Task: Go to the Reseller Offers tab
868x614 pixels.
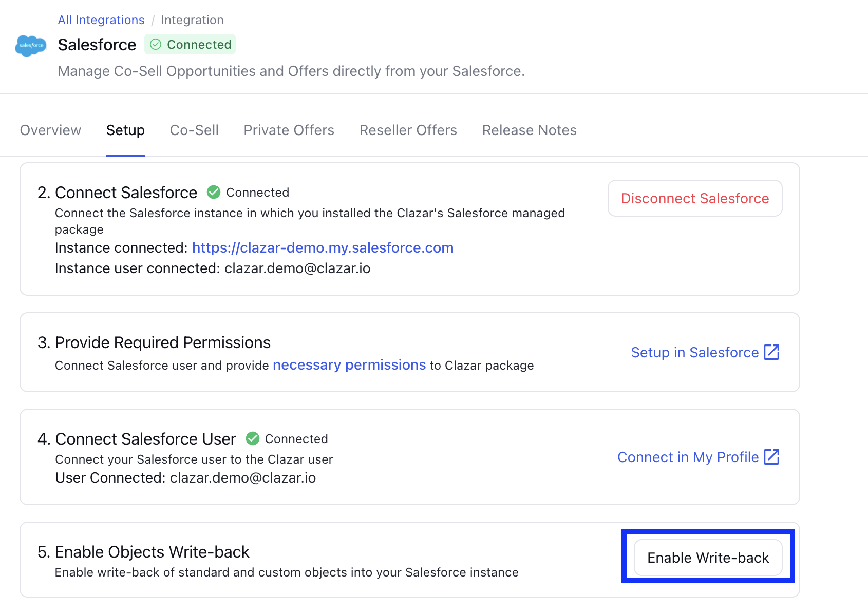Action: point(408,130)
